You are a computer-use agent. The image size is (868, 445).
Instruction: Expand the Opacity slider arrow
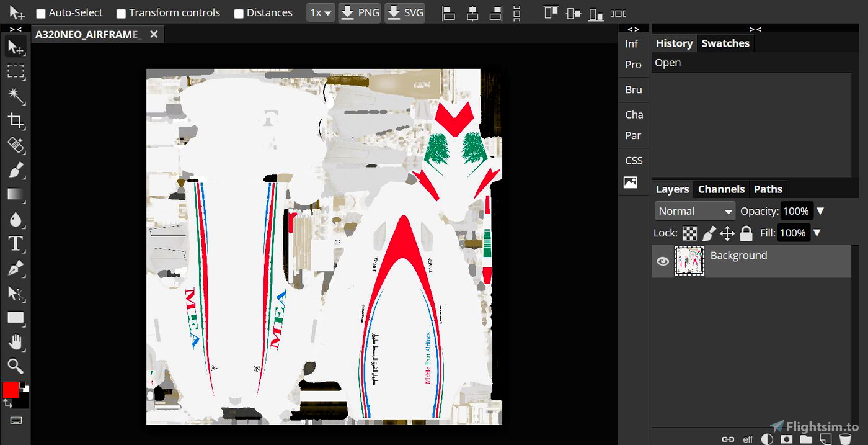point(820,211)
